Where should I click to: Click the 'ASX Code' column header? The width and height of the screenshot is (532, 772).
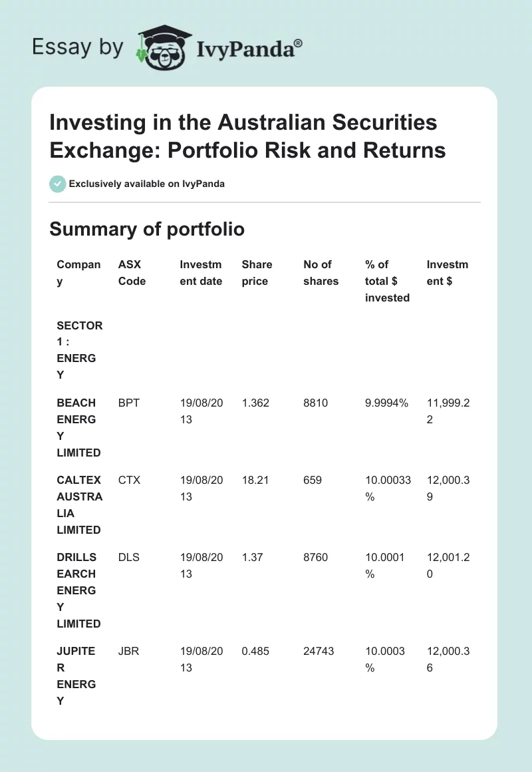click(132, 273)
